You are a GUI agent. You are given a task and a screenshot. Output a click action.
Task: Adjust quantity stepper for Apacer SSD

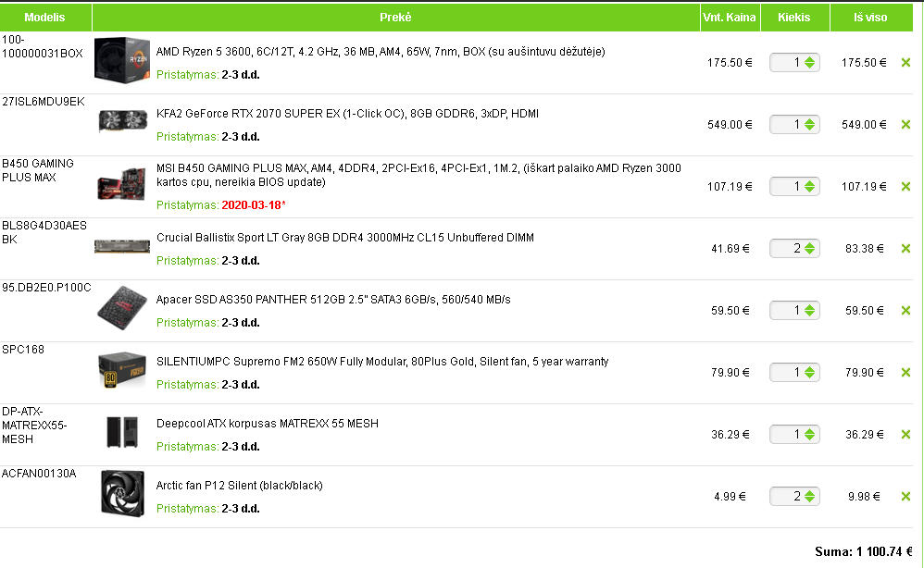pyautogui.click(x=810, y=310)
